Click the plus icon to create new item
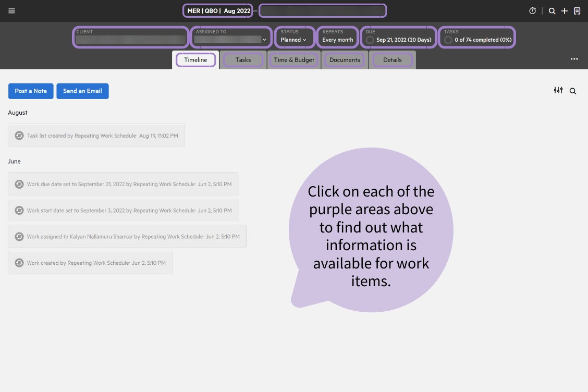Image resolution: width=588 pixels, height=392 pixels. pos(565,10)
